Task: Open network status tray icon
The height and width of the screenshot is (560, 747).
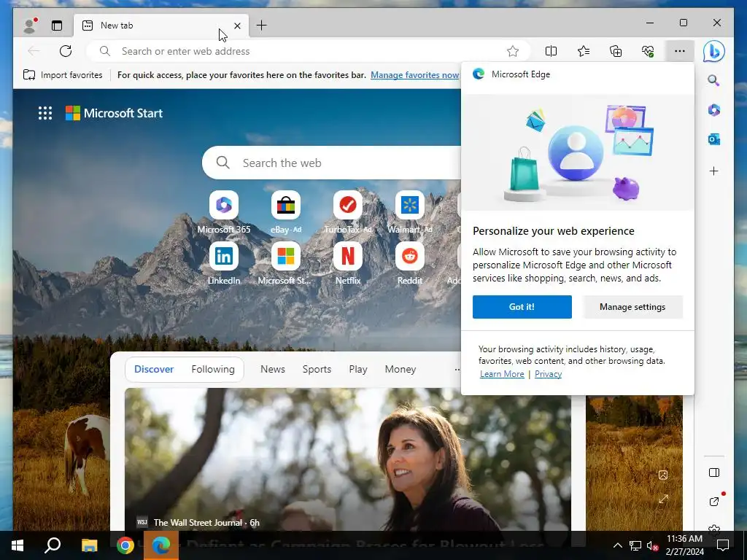Action: (x=635, y=545)
